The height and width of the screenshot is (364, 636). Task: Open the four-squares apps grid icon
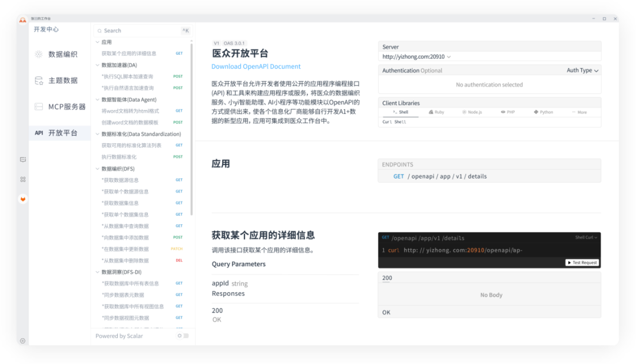23,180
